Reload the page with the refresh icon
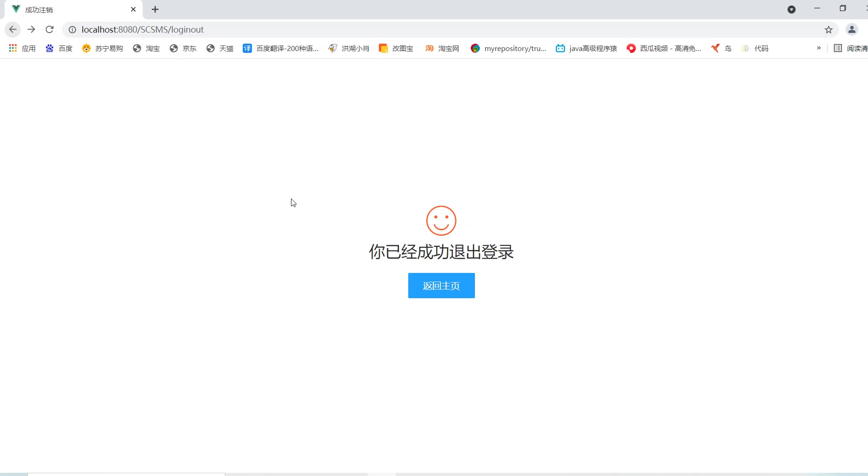The image size is (868, 476). point(50,29)
